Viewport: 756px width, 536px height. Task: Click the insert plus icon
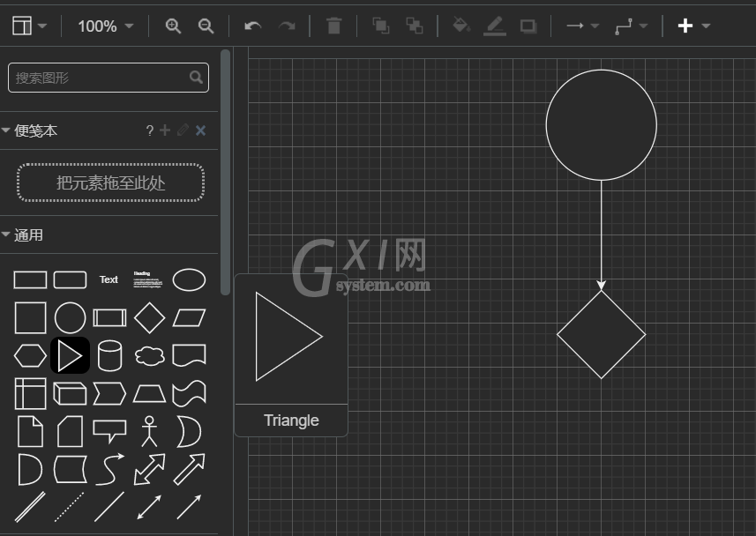pyautogui.click(x=685, y=26)
